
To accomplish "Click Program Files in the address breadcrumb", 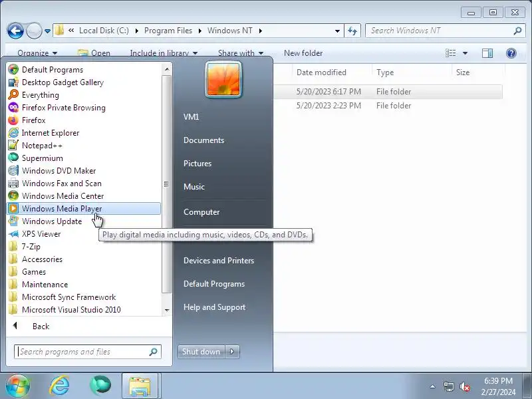I will (x=168, y=31).
